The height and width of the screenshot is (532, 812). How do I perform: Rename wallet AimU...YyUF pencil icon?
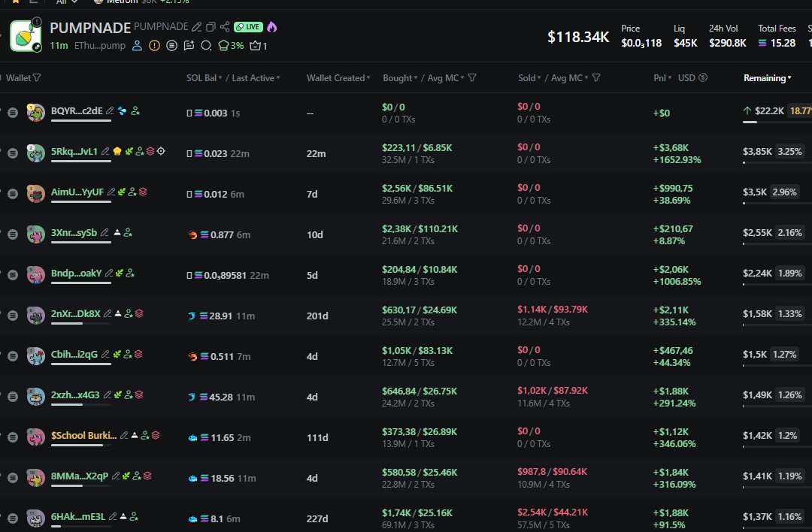click(x=111, y=192)
